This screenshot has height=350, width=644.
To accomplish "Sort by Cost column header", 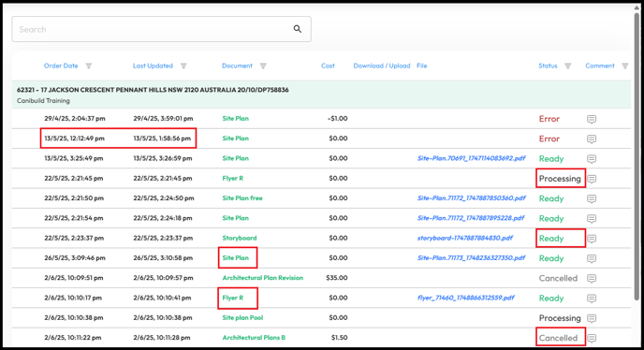I will tap(328, 66).
